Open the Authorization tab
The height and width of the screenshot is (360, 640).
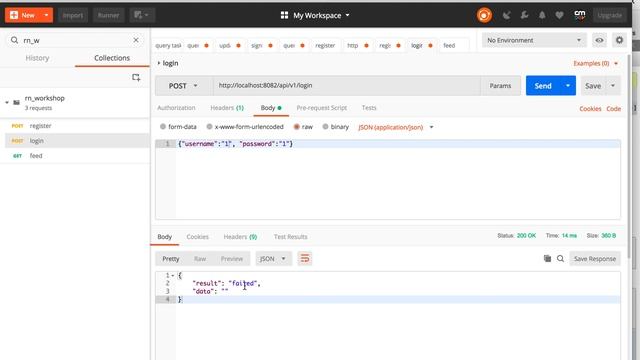176,108
